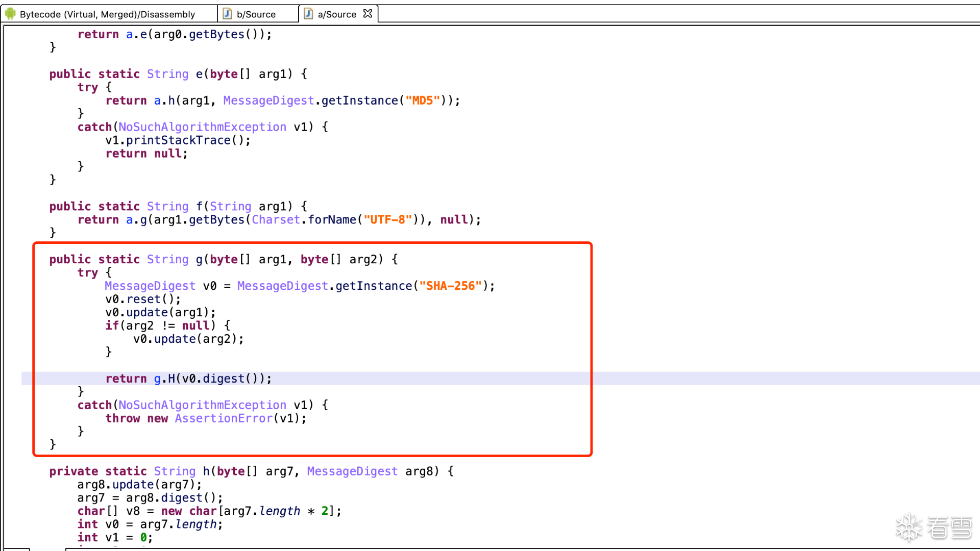Click the snowflake watermark logo at bottom right
Image resolution: width=980 pixels, height=551 pixels.
click(909, 527)
